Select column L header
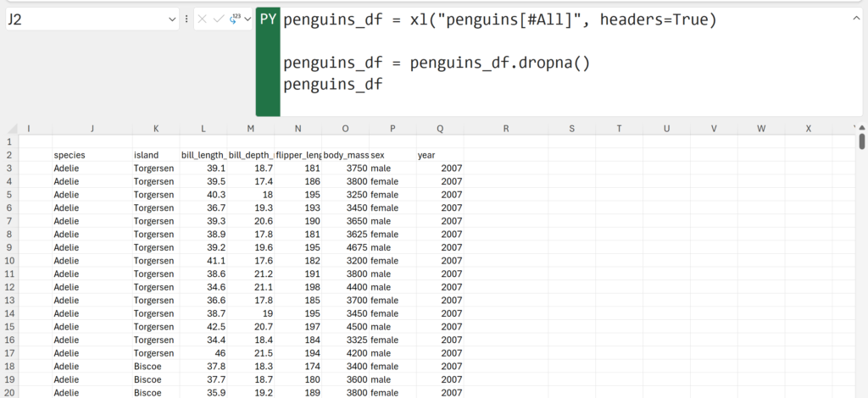This screenshot has width=868, height=398. pos(203,129)
